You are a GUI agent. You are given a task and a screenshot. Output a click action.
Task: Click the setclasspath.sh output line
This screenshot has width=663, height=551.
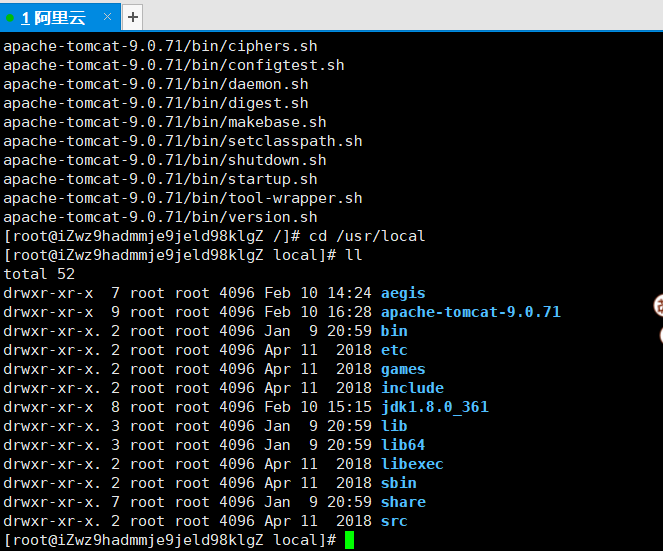(183, 141)
